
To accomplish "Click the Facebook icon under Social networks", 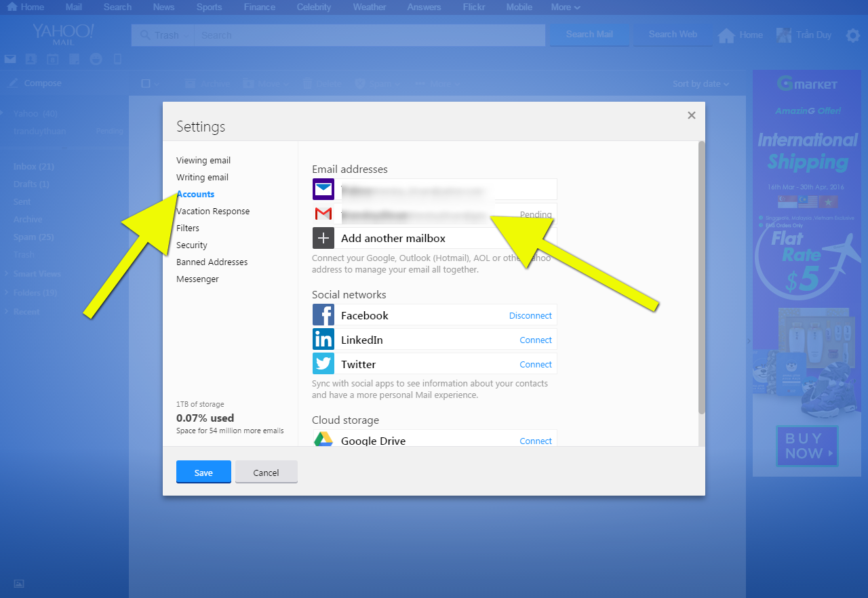I will coord(323,315).
